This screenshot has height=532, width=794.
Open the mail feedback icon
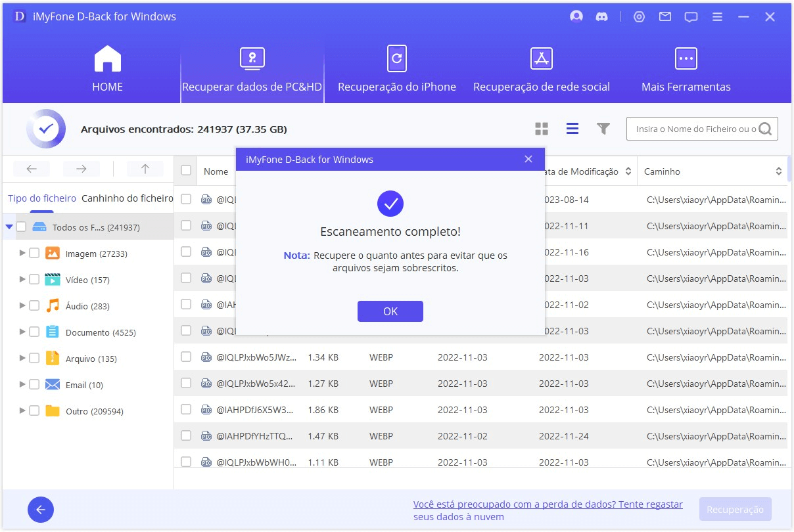pyautogui.click(x=665, y=17)
